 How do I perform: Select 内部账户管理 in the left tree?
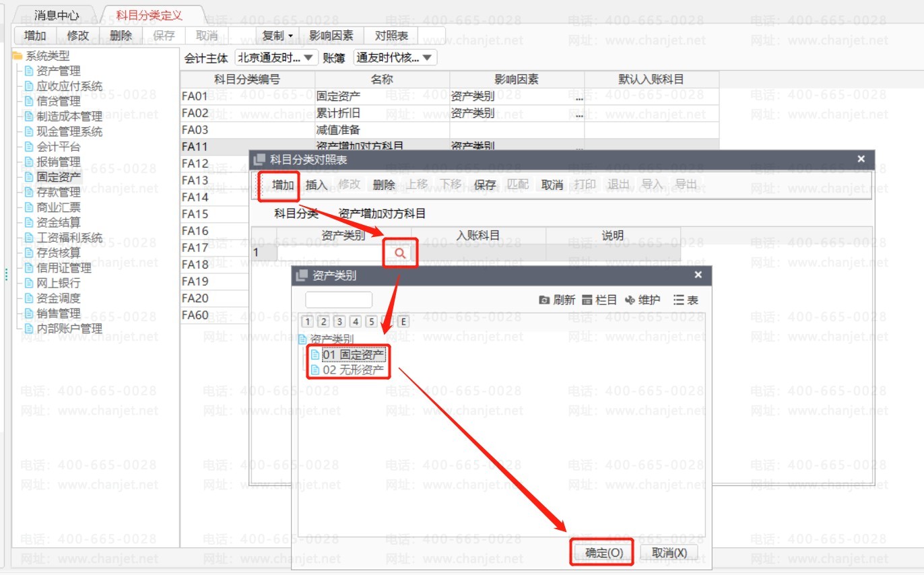pos(69,329)
